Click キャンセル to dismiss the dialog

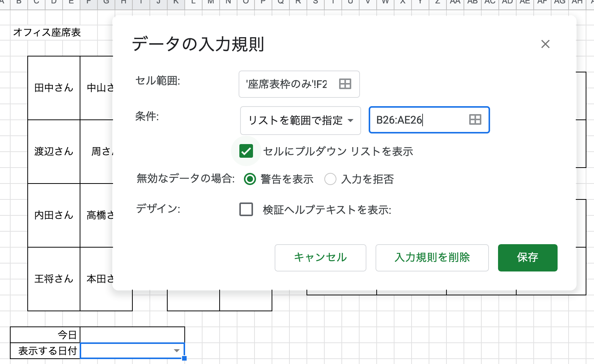(320, 258)
